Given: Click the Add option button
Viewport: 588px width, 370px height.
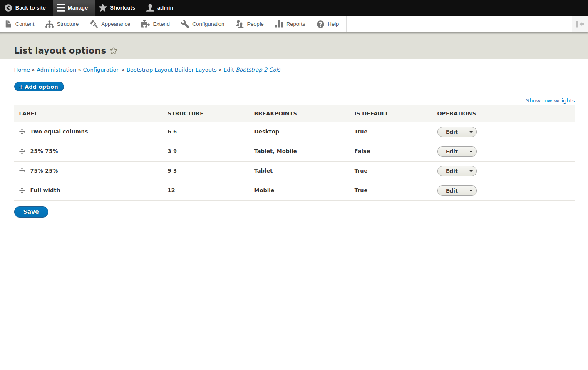Looking at the screenshot, I should coord(39,87).
